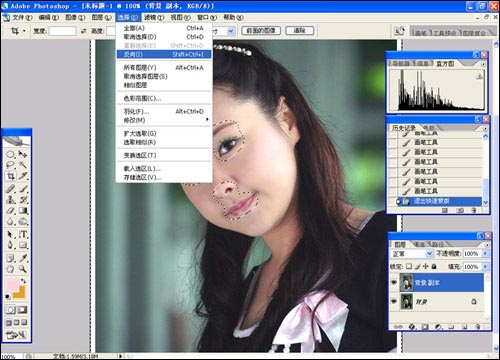This screenshot has width=500, height=360.
Task: Expand the layer opacity slider arrow
Action: pos(485,254)
